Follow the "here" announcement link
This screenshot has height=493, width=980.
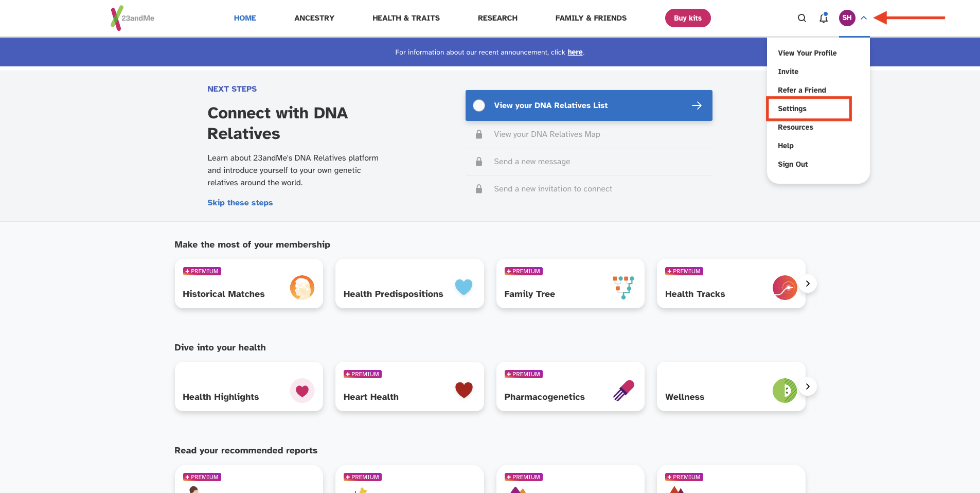coord(575,52)
